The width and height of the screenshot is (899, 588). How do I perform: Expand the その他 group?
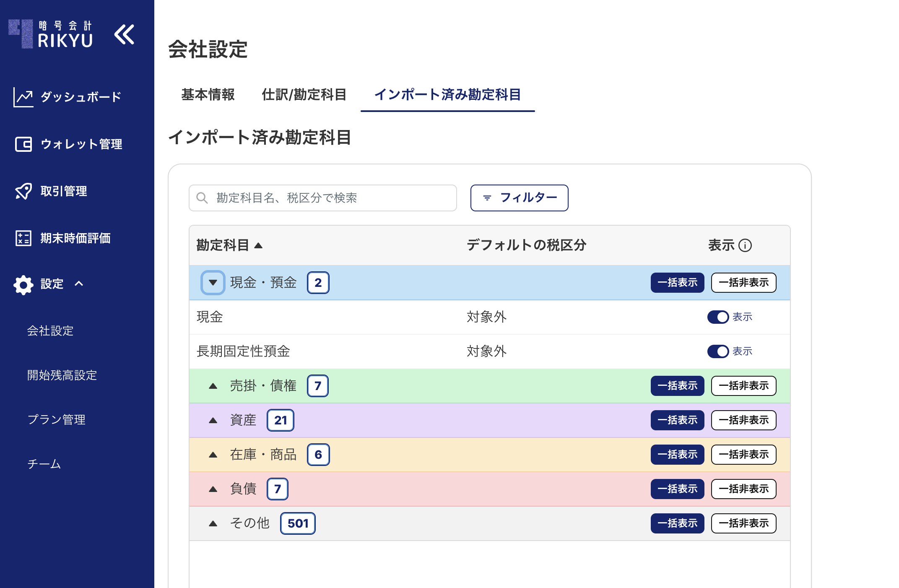point(213,523)
